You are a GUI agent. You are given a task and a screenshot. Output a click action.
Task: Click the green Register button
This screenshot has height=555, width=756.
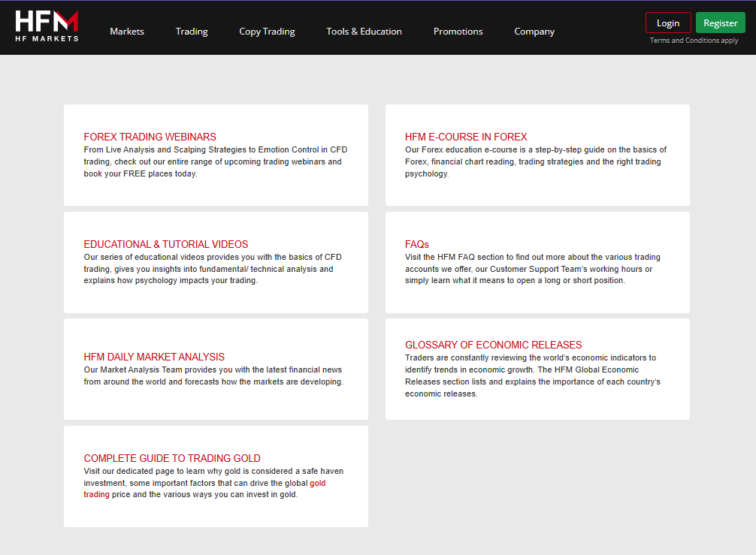(x=721, y=23)
